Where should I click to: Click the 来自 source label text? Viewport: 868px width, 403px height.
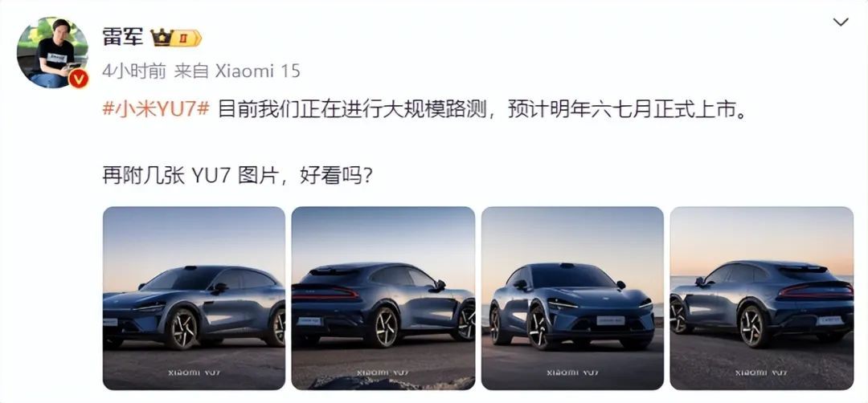191,71
